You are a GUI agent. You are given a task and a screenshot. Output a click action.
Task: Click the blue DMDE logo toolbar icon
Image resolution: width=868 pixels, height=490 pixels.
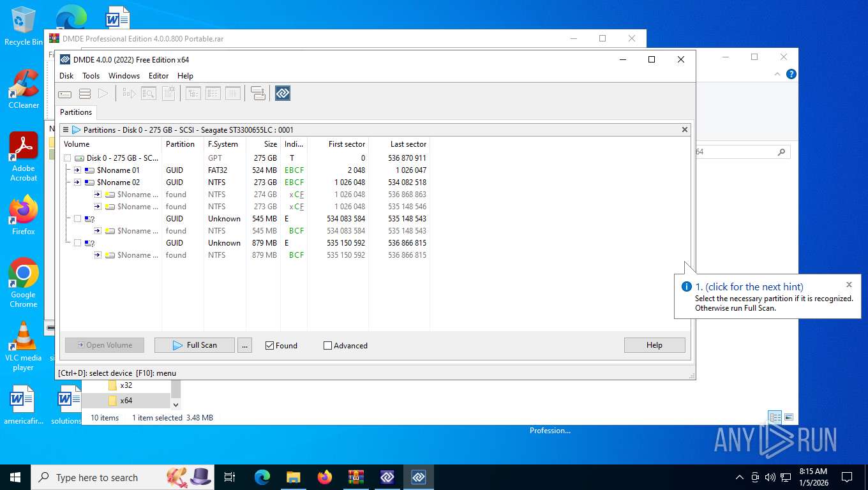point(283,94)
